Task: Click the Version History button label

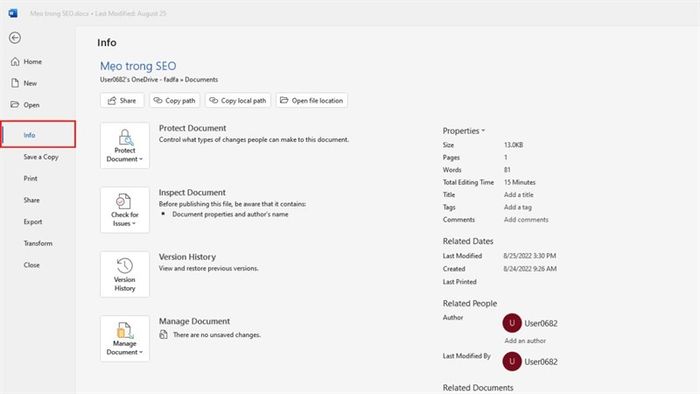Action: click(x=125, y=284)
